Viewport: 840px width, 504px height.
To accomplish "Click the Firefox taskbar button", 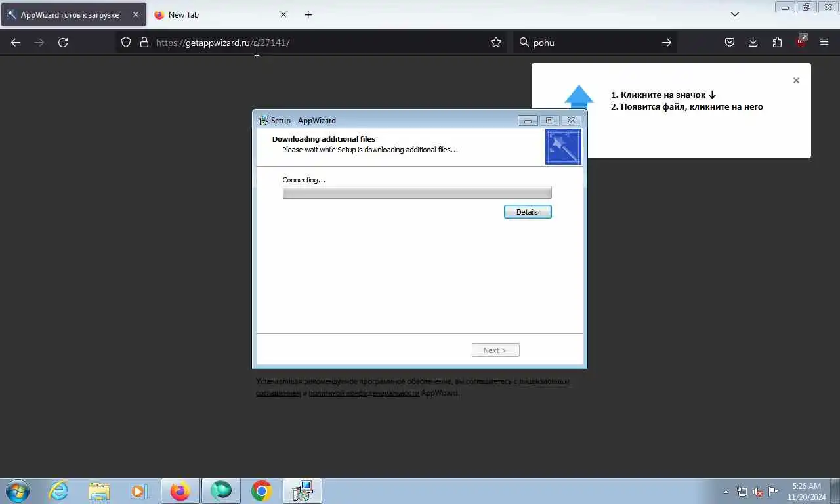I will point(180,491).
